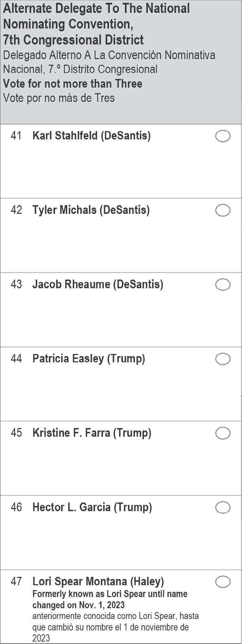The image size is (242, 644).
Task: Select the oval for Lori Spear Montana (Haley)
Action: click(223, 582)
